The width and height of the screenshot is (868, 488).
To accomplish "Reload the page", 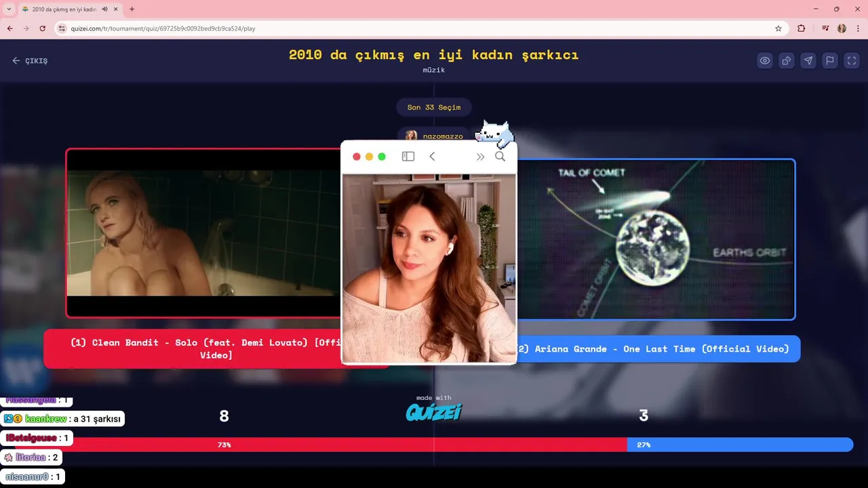I will (x=42, y=28).
